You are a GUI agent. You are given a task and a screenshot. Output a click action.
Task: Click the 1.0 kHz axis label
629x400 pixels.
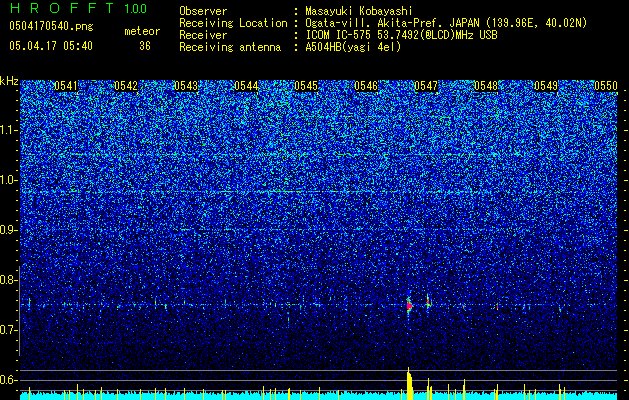9,180
